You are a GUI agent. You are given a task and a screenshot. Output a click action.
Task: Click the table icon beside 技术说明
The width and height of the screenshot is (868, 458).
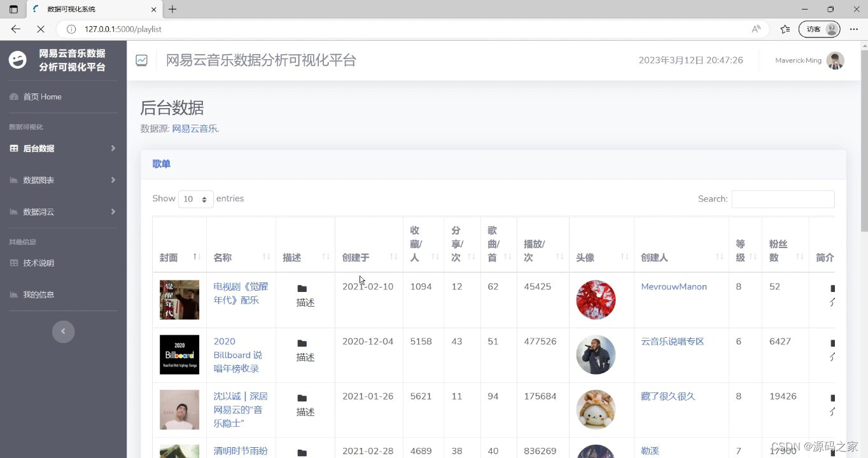[x=14, y=263]
